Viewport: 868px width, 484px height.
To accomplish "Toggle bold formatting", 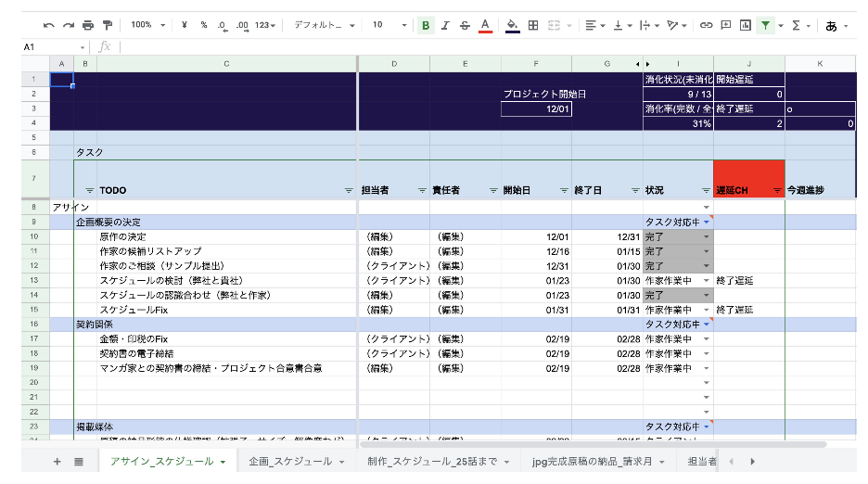I will click(426, 25).
